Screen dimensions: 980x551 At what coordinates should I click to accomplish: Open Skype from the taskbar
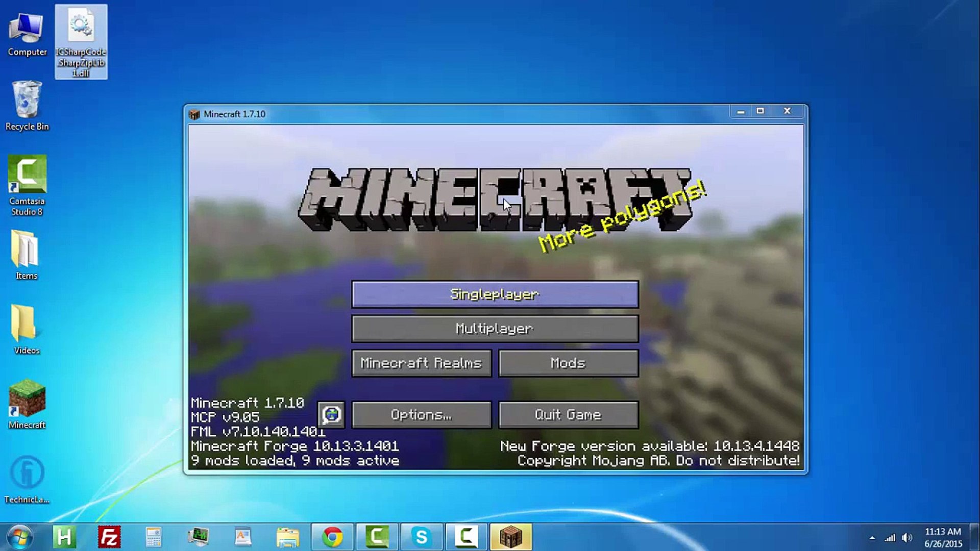click(x=422, y=537)
